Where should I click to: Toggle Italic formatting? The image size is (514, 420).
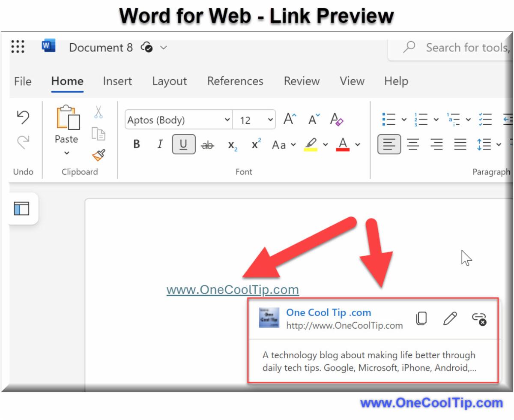pos(160,144)
